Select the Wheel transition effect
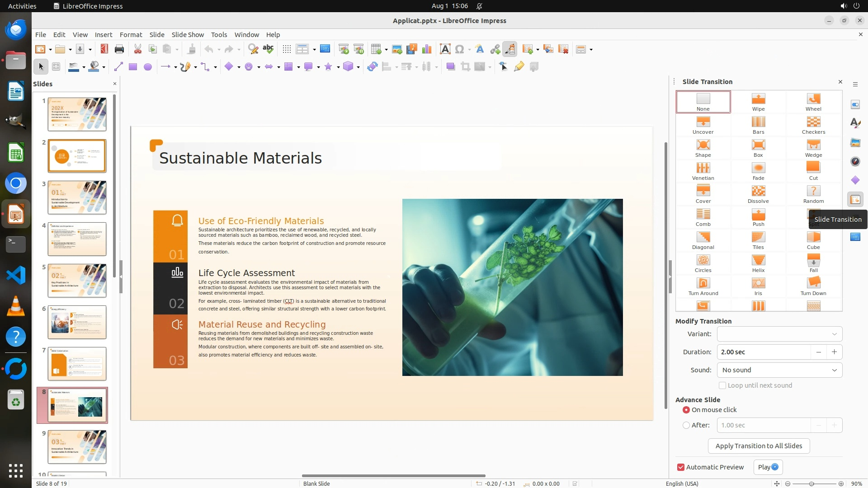Viewport: 868px width, 488px height. [813, 102]
